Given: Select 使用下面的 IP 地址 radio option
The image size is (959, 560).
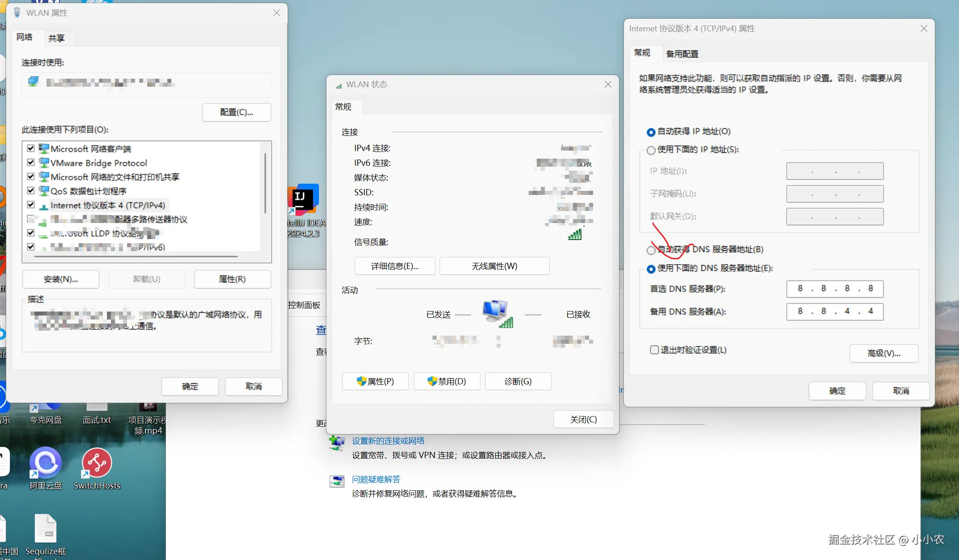Looking at the screenshot, I should click(651, 150).
